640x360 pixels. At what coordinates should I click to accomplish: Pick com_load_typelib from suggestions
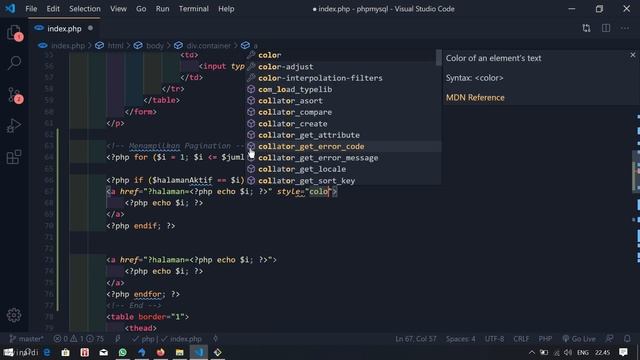(342, 89)
